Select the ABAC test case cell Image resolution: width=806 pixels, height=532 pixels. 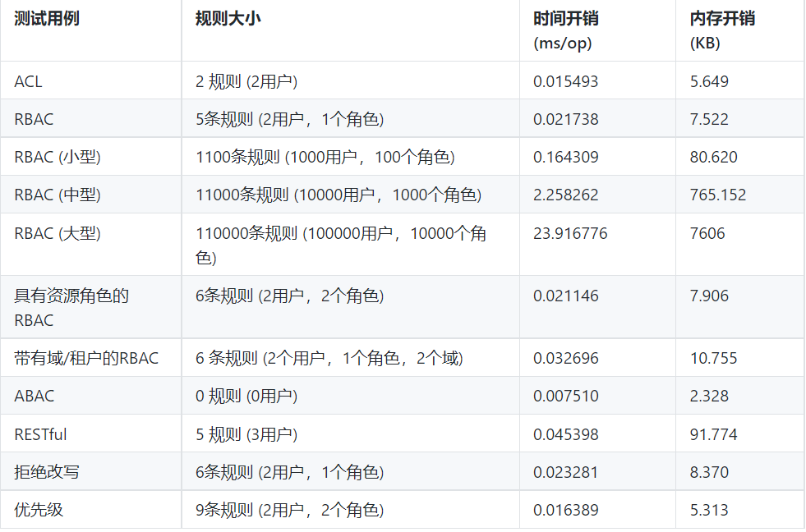click(34, 396)
